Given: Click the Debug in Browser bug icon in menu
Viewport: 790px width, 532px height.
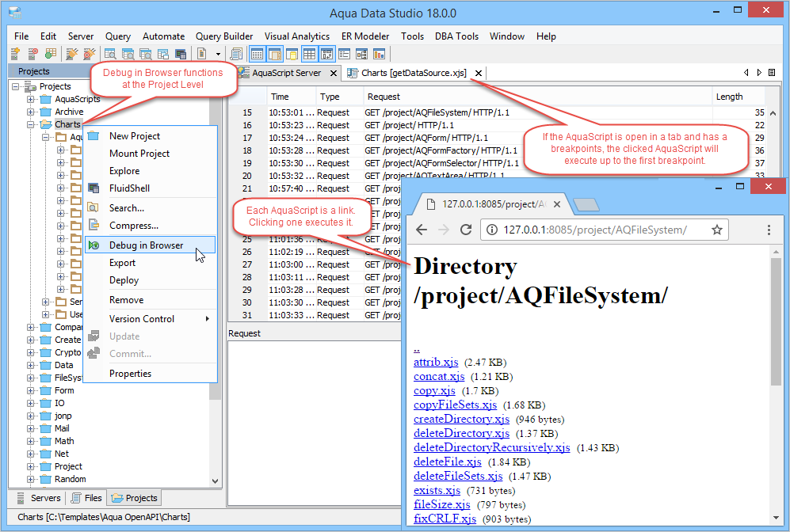Looking at the screenshot, I should pyautogui.click(x=94, y=245).
